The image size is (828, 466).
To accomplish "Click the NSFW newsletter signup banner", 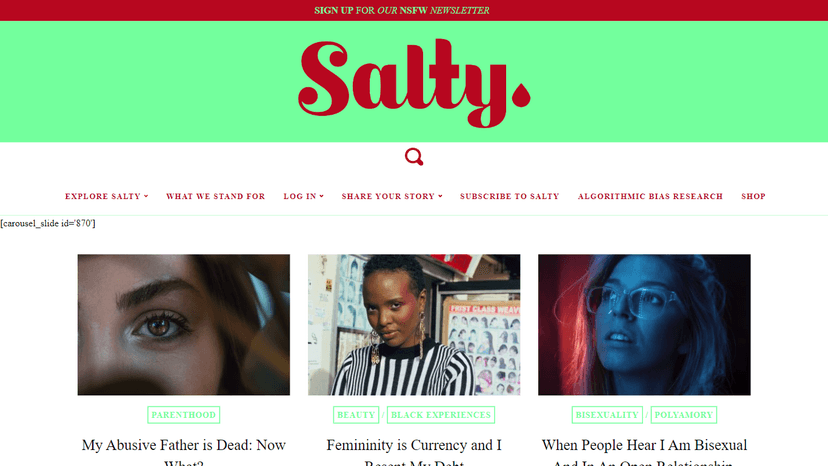I will [402, 10].
